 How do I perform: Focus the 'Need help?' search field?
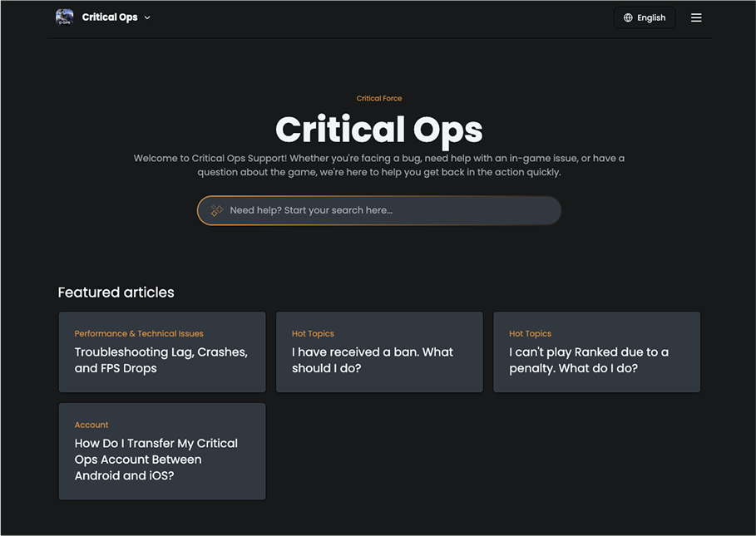tap(391, 210)
